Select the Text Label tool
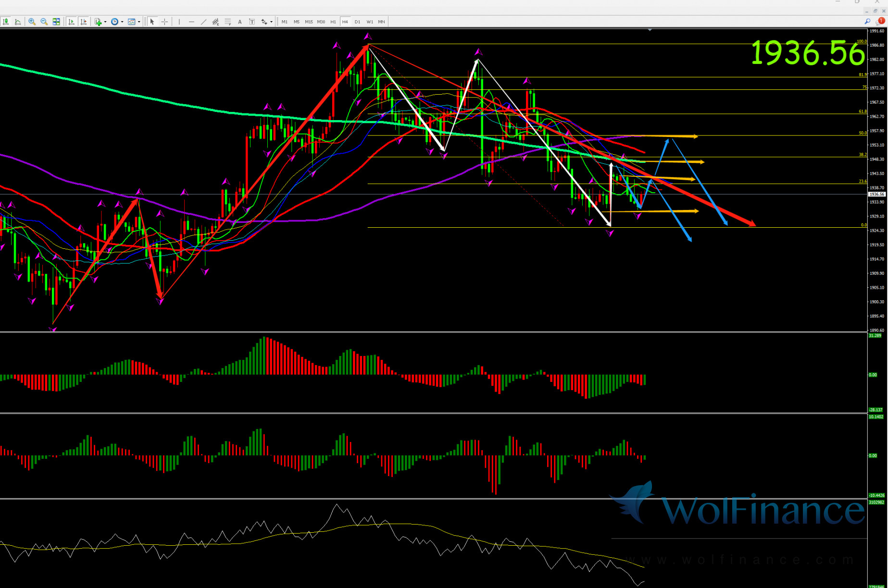Viewport: 888px width, 588px height. [252, 22]
